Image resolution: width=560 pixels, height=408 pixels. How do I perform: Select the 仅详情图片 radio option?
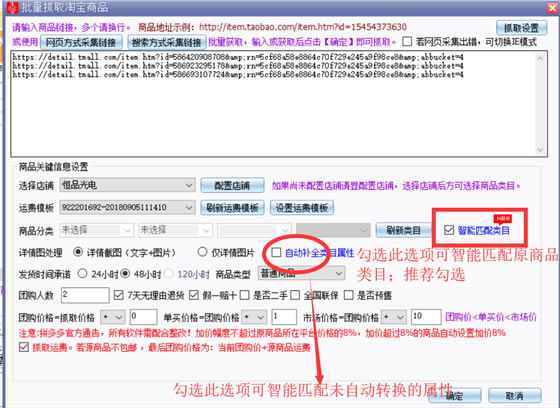pyautogui.click(x=202, y=252)
